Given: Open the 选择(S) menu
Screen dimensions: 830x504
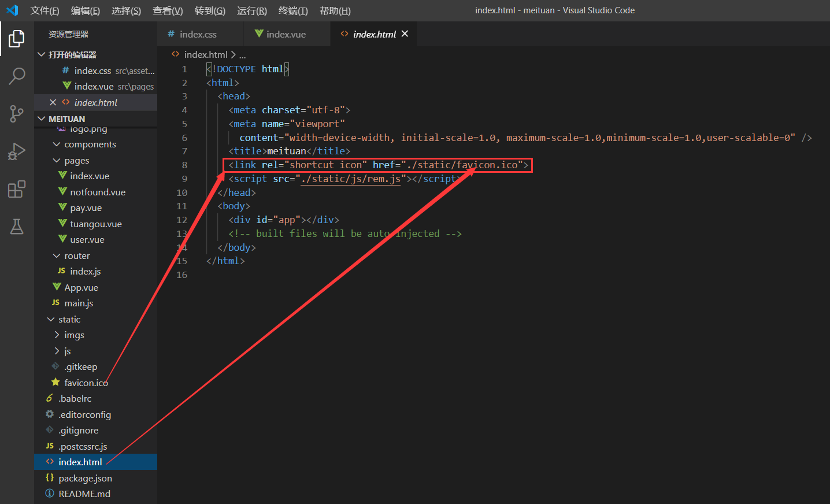Looking at the screenshot, I should (x=126, y=10).
